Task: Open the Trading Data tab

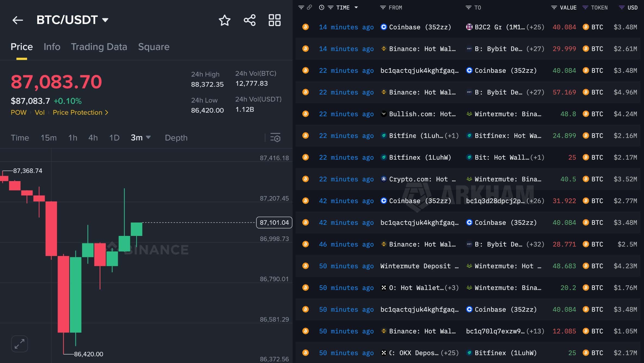Action: (99, 47)
